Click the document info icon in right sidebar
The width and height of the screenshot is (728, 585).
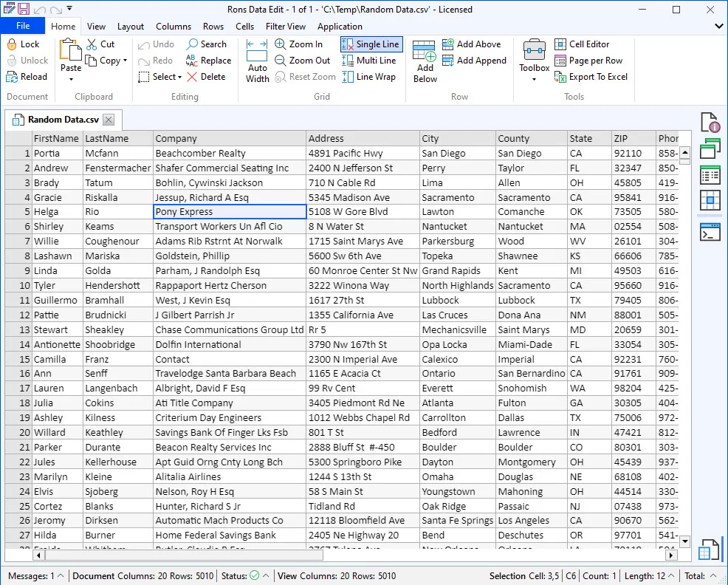[710, 121]
